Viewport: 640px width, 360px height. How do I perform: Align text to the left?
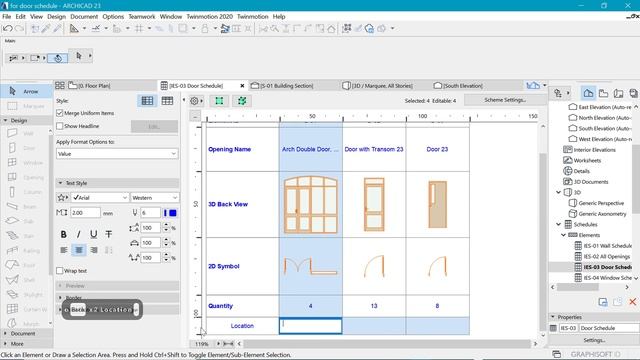pyautogui.click(x=64, y=250)
